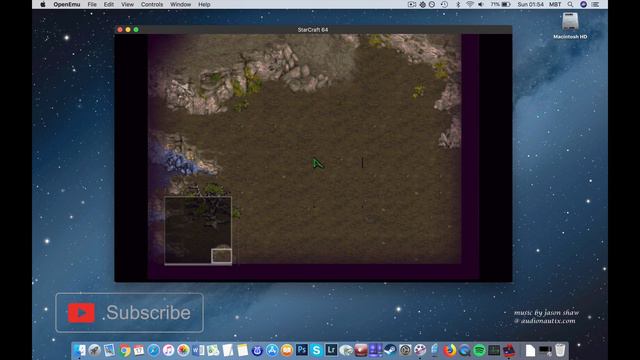
Task: Open the volume control icon
Action: click(481, 4)
